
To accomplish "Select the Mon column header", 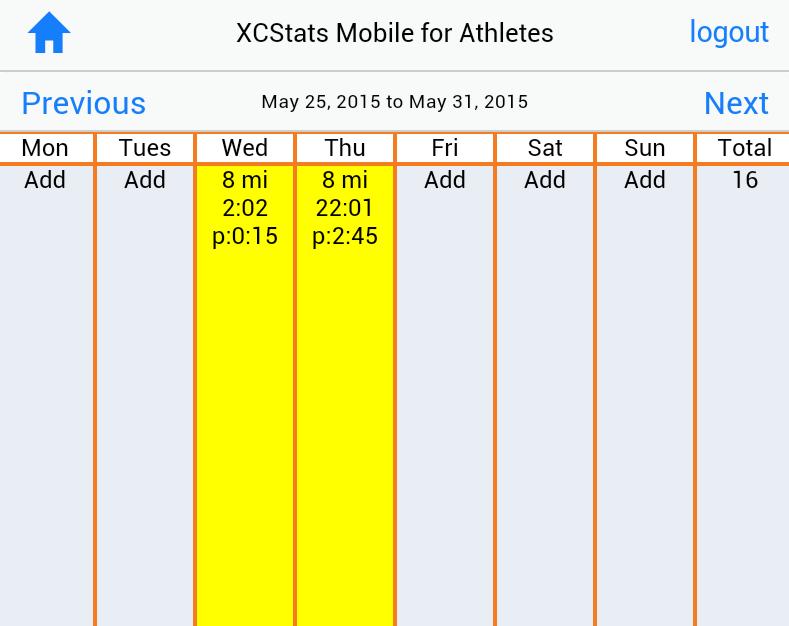I will pyautogui.click(x=45, y=148).
